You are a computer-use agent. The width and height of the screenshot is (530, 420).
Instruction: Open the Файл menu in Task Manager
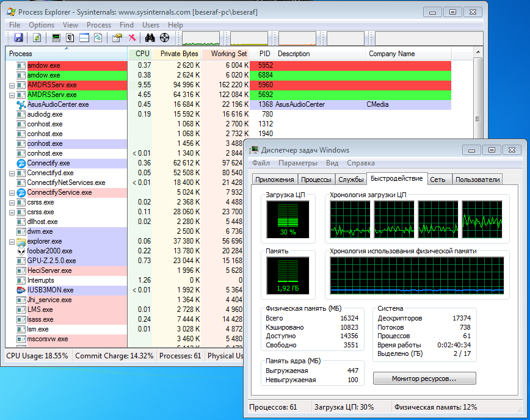pos(261,163)
